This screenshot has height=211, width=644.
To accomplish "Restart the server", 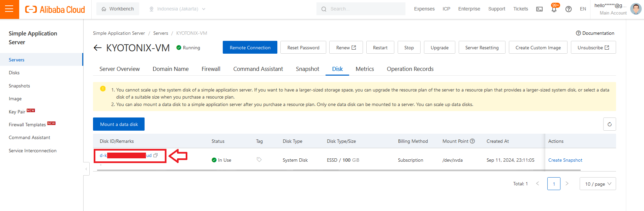I will pyautogui.click(x=380, y=47).
